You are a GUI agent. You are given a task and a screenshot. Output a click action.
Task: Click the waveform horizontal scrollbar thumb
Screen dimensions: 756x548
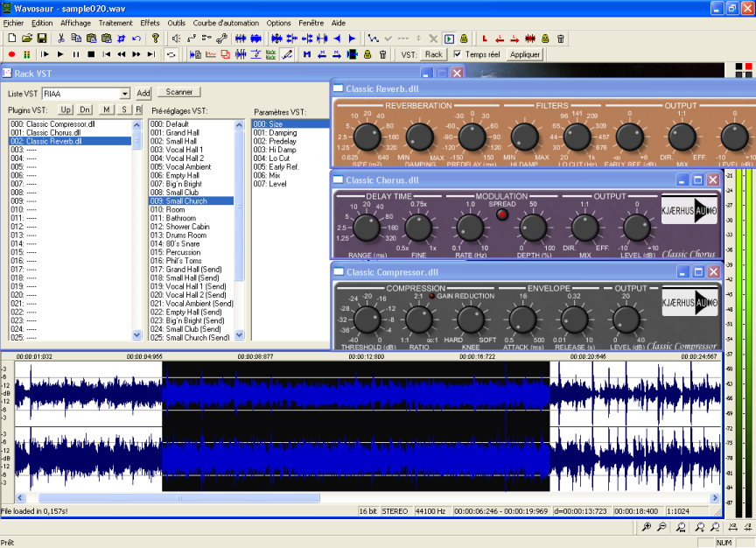click(178, 498)
